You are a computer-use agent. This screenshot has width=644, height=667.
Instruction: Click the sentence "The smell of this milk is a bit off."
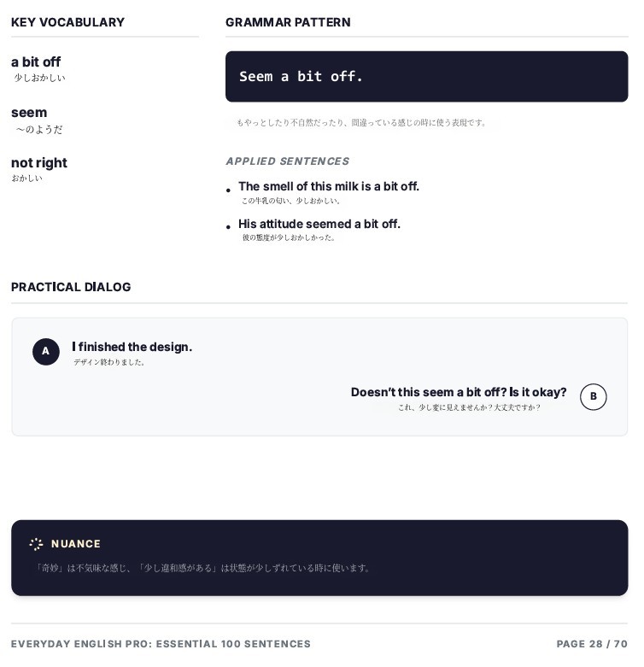click(x=329, y=187)
